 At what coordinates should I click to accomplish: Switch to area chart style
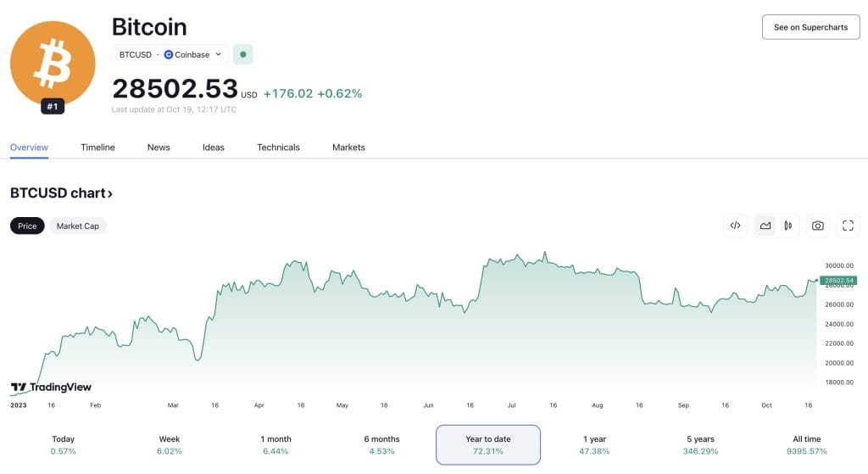pyautogui.click(x=765, y=226)
